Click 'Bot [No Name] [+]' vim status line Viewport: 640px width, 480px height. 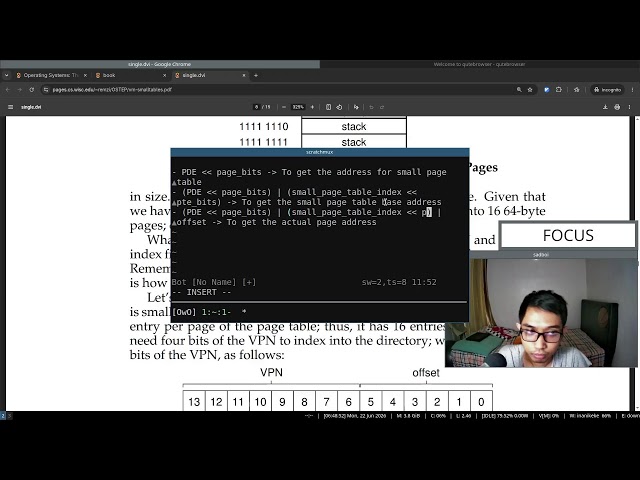pos(213,282)
